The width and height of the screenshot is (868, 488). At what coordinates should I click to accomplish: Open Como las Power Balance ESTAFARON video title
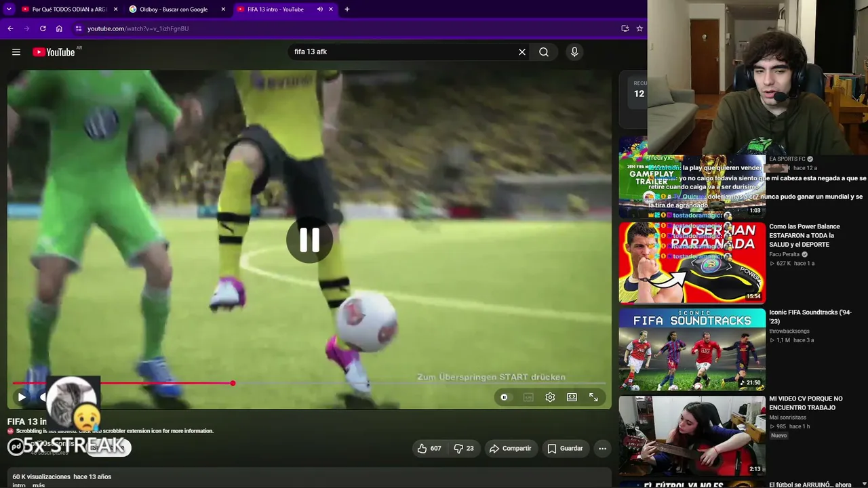[x=804, y=235]
